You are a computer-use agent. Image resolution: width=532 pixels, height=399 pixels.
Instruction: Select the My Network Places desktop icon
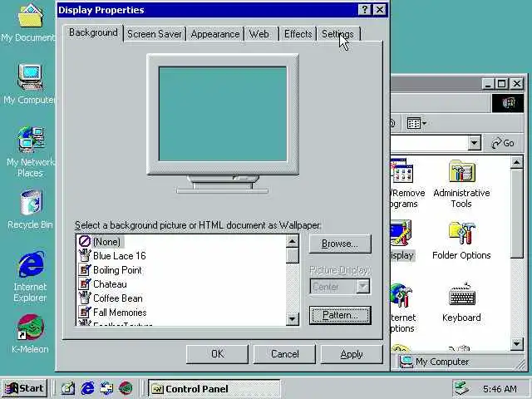click(31, 140)
